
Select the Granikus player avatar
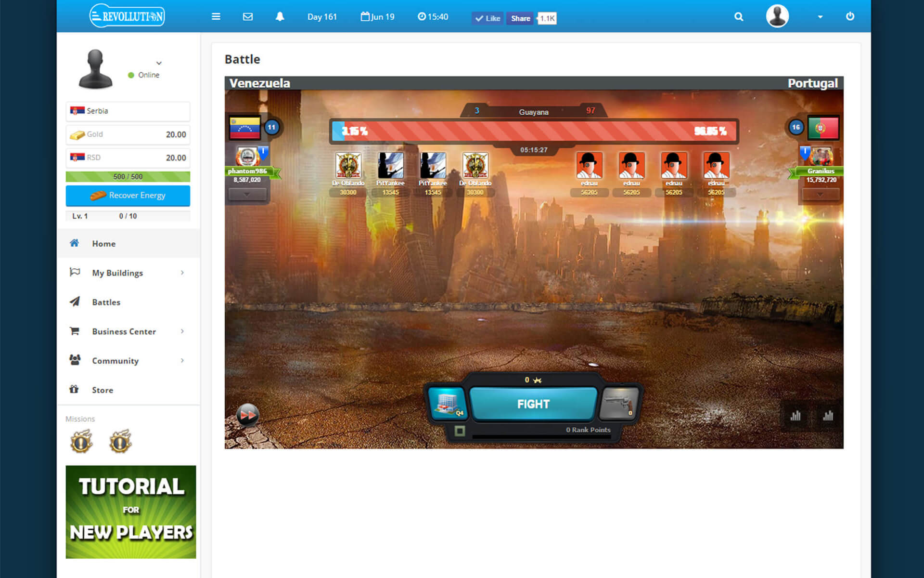tap(821, 156)
